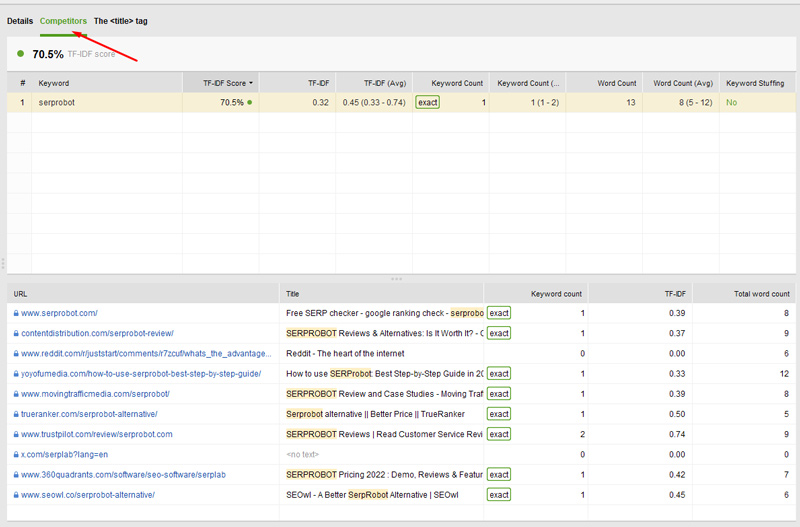800x527 pixels.
Task: Click the 0.74 TF-IDF value for trustpilot
Action: pos(677,434)
